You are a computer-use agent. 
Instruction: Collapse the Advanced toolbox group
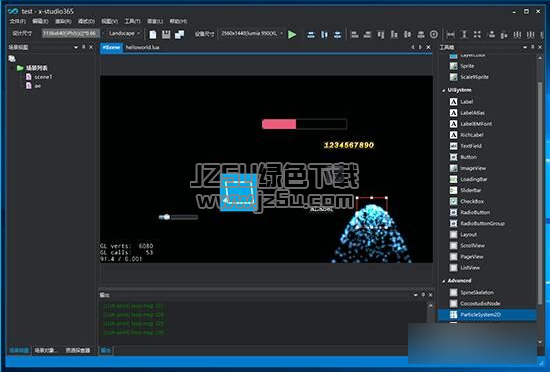click(443, 281)
